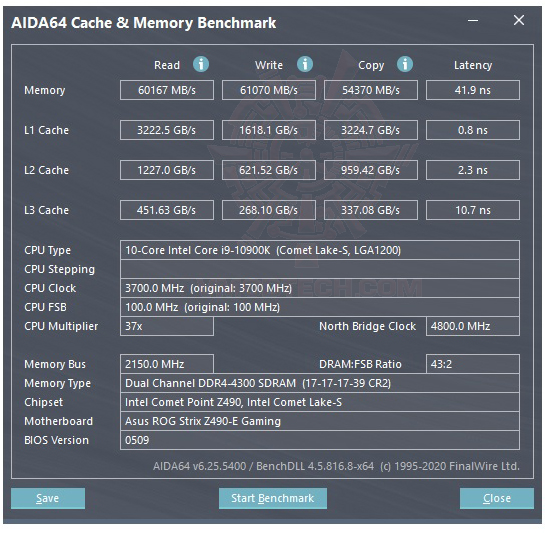The width and height of the screenshot is (547, 533).
Task: Select L3 Cache write 268.10 GB/s
Action: pos(269,210)
